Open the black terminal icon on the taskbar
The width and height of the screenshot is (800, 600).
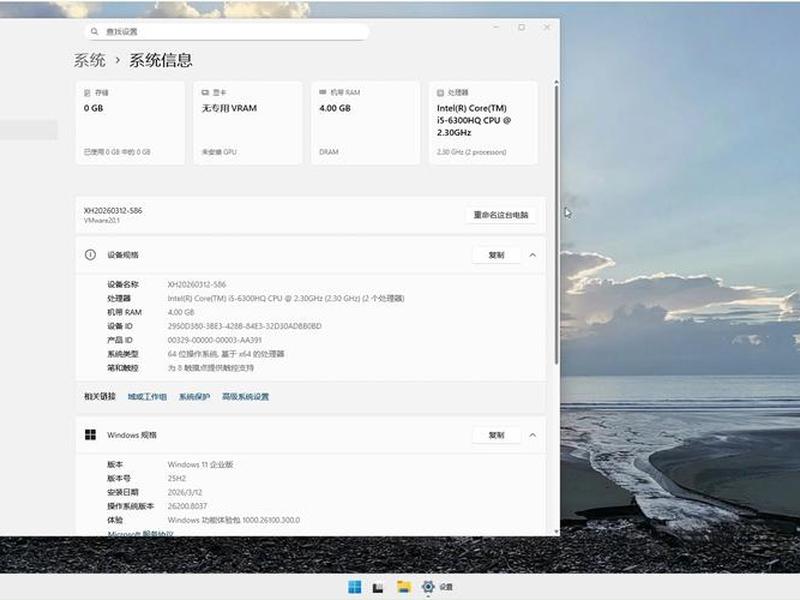[378, 587]
